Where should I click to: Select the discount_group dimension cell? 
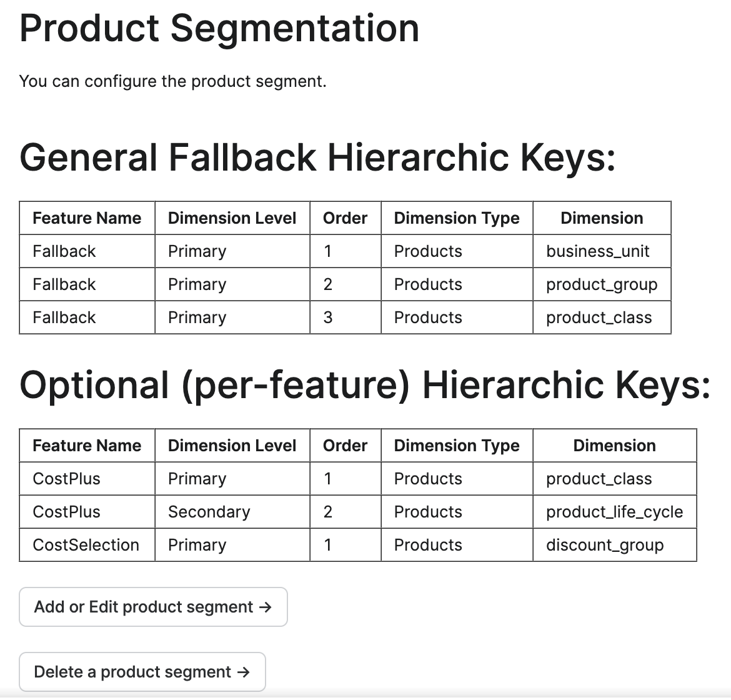(x=605, y=544)
